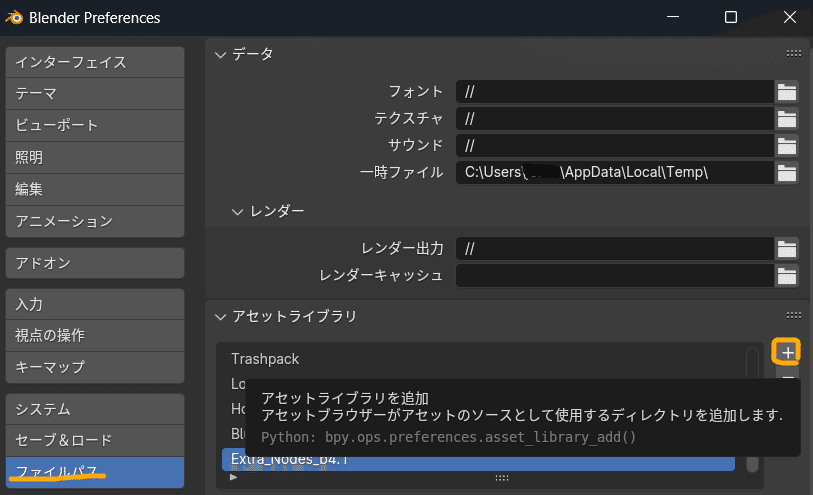Expand list filter triangle under asset list
This screenshot has height=495, width=813.
[x=233, y=477]
